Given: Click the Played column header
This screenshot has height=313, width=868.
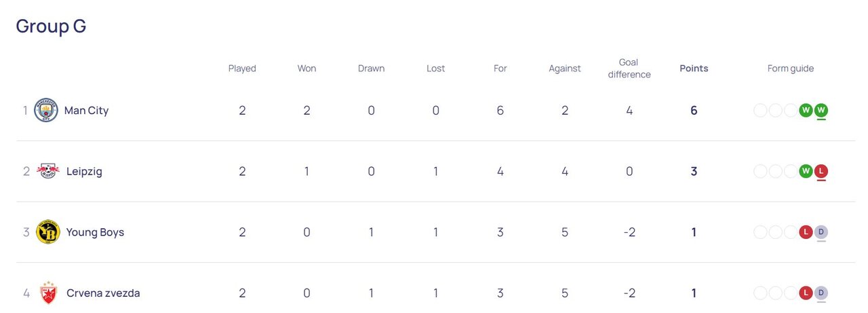Looking at the screenshot, I should click(242, 69).
